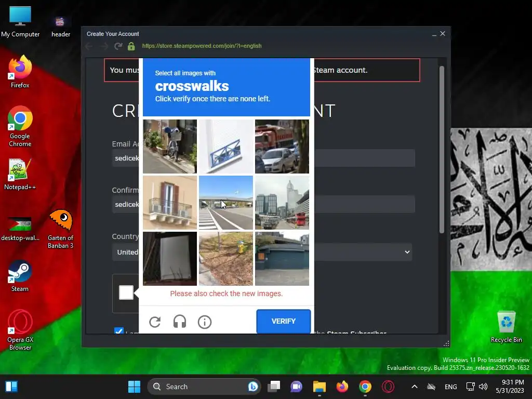Click the Steam page vertical scrollbar

coord(442,149)
